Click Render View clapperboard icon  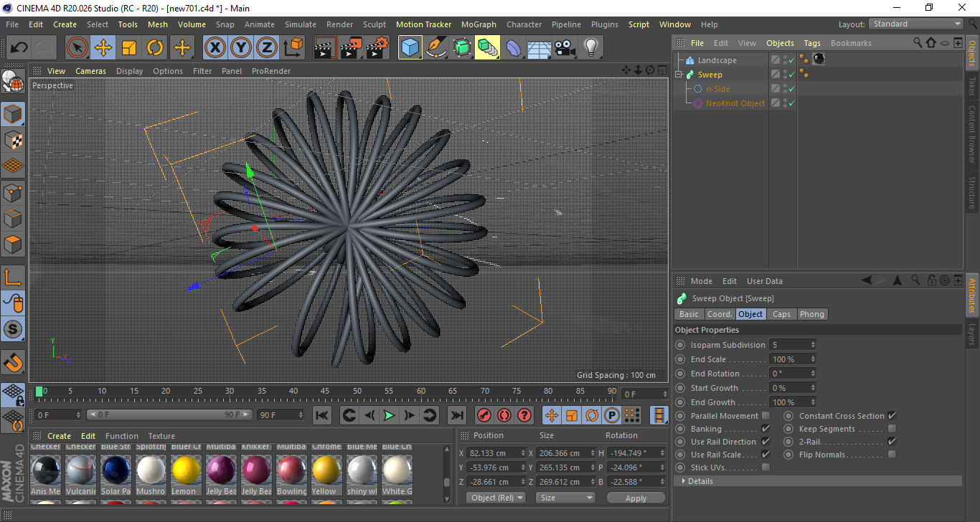click(x=325, y=48)
